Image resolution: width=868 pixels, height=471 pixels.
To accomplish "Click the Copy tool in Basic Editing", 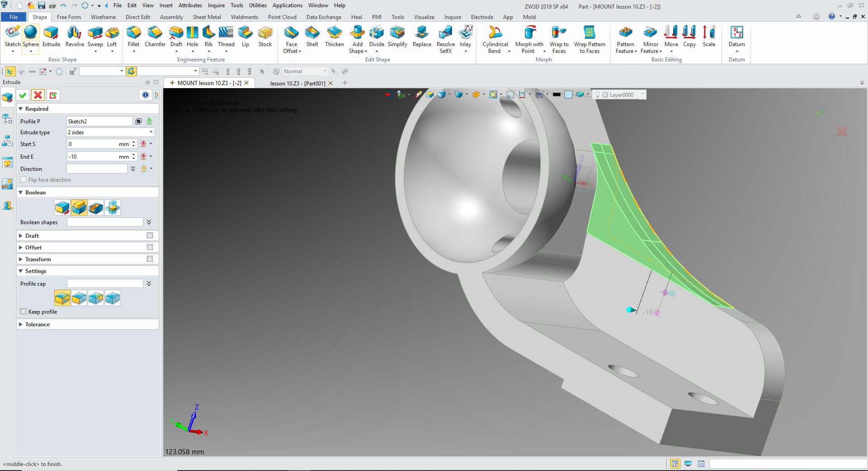I will coord(689,36).
